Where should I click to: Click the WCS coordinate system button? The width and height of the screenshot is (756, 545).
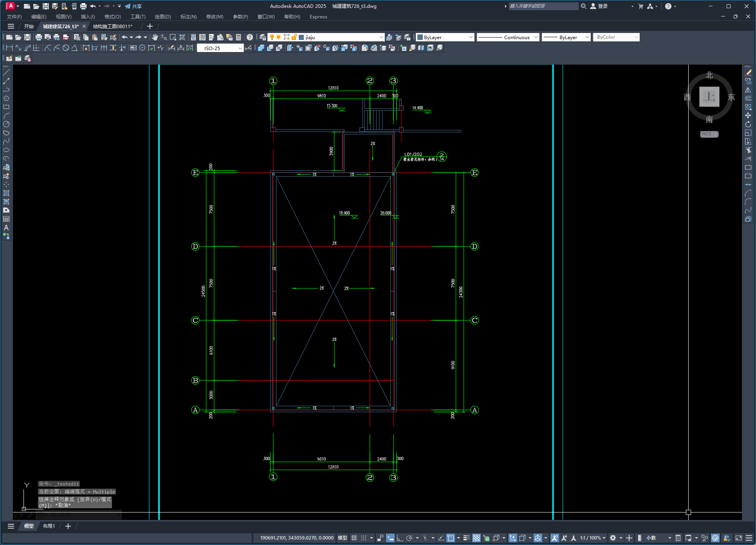(x=709, y=134)
